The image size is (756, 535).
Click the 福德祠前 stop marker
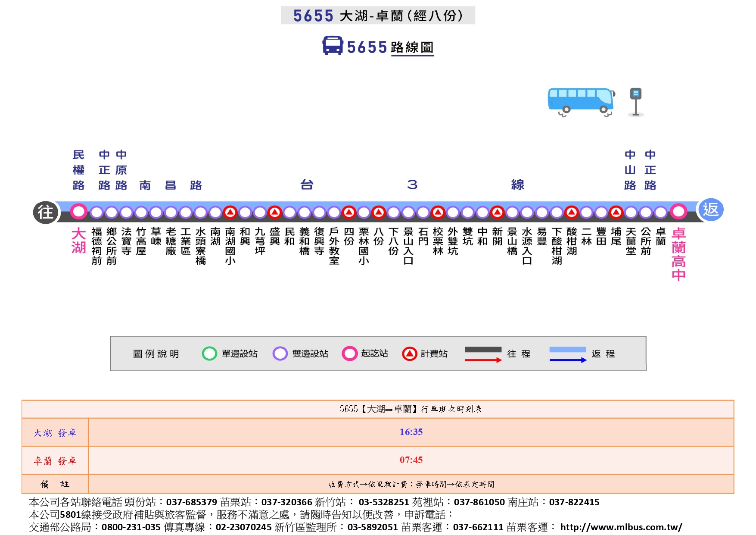(x=97, y=212)
